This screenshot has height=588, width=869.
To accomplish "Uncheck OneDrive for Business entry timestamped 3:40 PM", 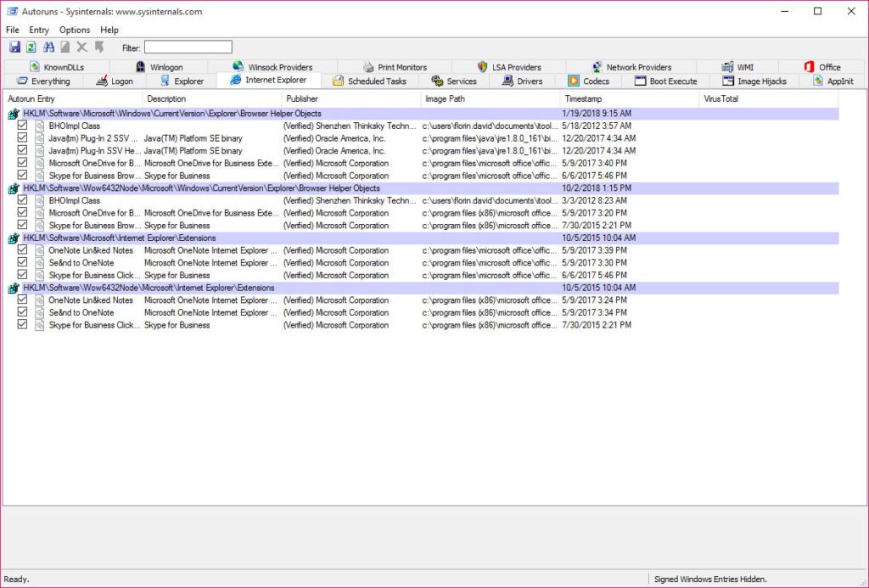I will pyautogui.click(x=22, y=162).
